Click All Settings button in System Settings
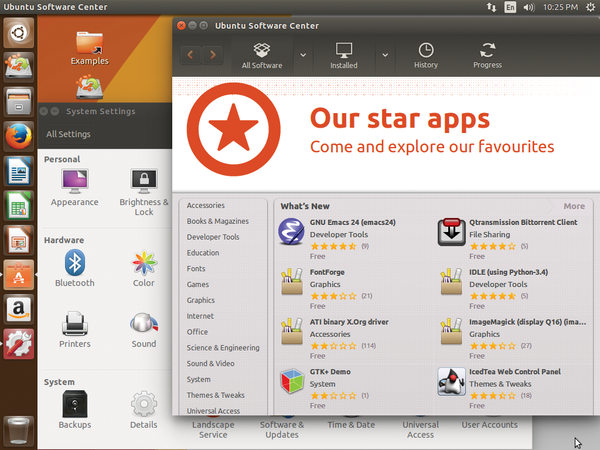Screen dimensions: 600x450 tap(68, 134)
